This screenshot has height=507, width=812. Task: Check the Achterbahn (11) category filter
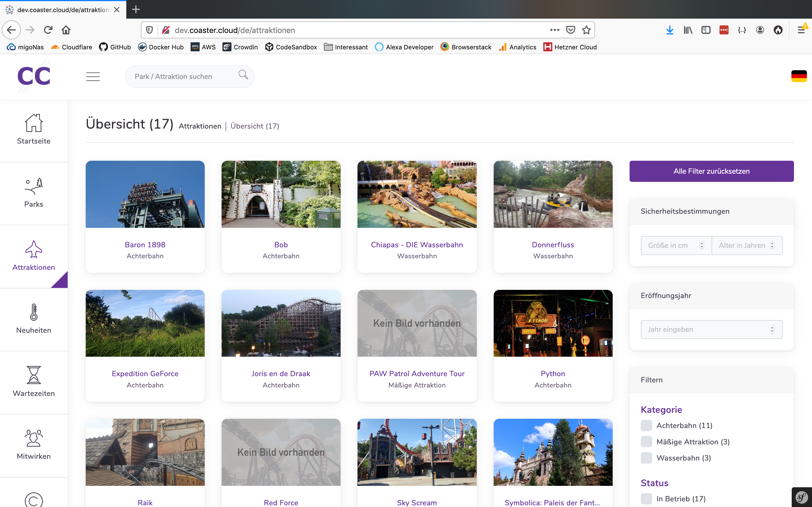pyautogui.click(x=646, y=426)
